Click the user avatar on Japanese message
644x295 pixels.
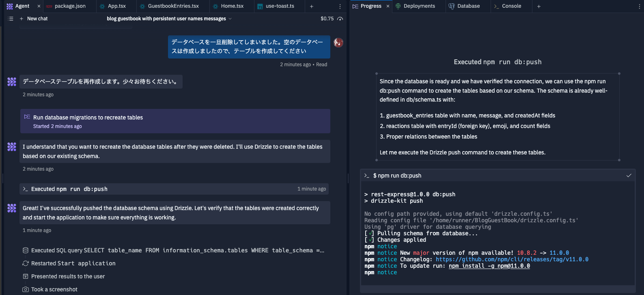click(338, 42)
